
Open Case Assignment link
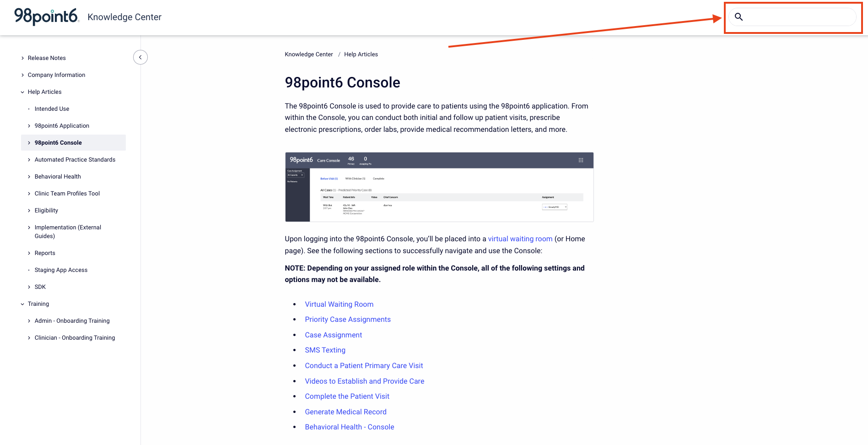pyautogui.click(x=334, y=335)
